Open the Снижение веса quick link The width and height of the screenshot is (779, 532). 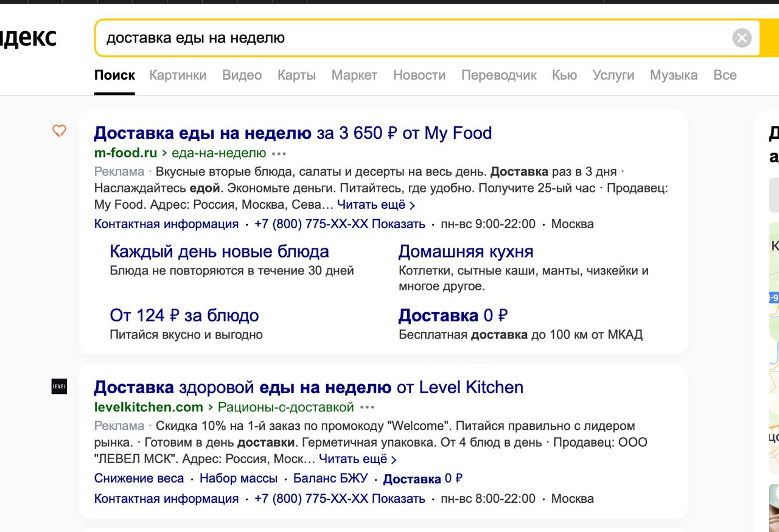click(x=139, y=478)
